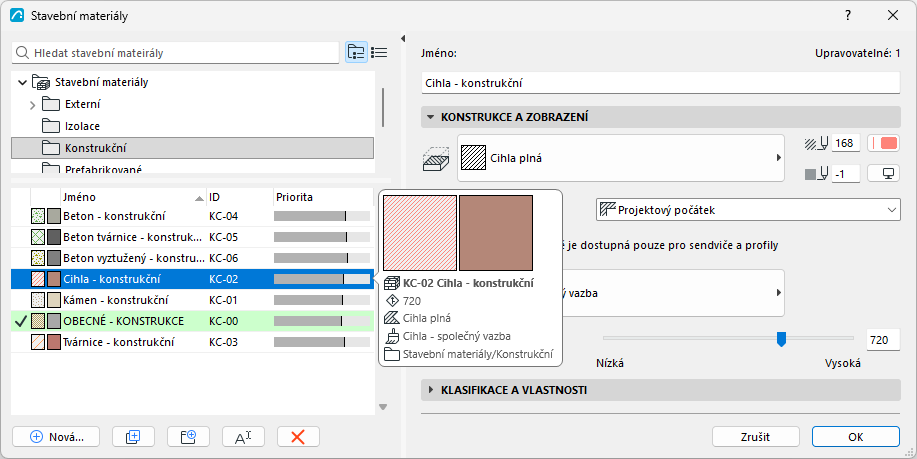Click the duplicate material icon button
Viewport: 917px width, 459px height.
(x=133, y=437)
